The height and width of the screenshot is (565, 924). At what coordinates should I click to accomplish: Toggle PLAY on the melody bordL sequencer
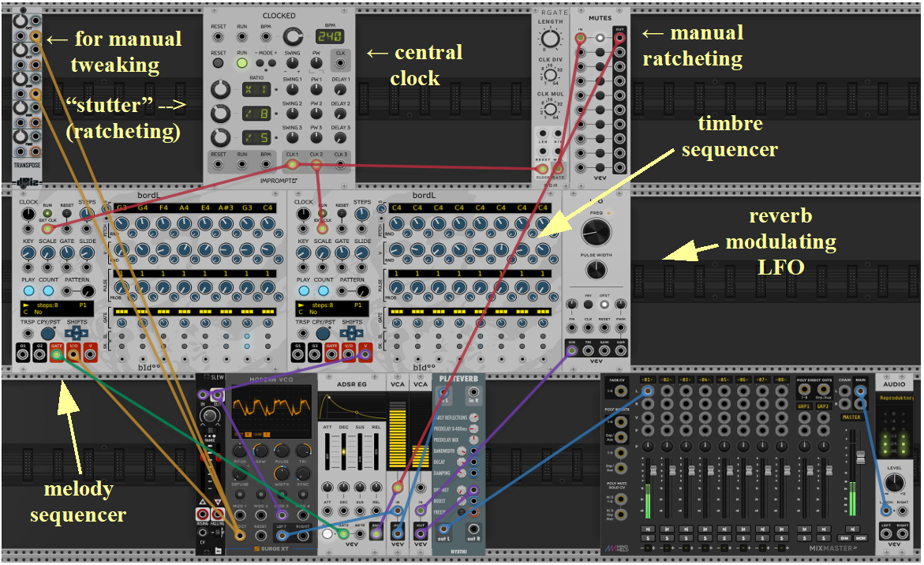[29, 290]
